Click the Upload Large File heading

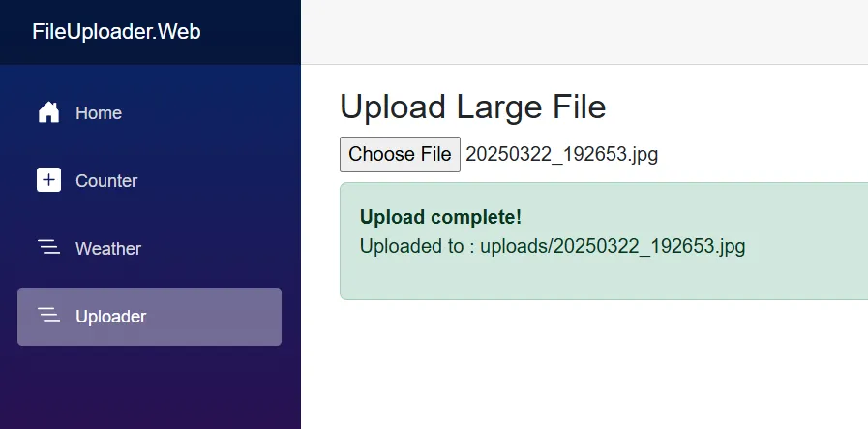(473, 107)
